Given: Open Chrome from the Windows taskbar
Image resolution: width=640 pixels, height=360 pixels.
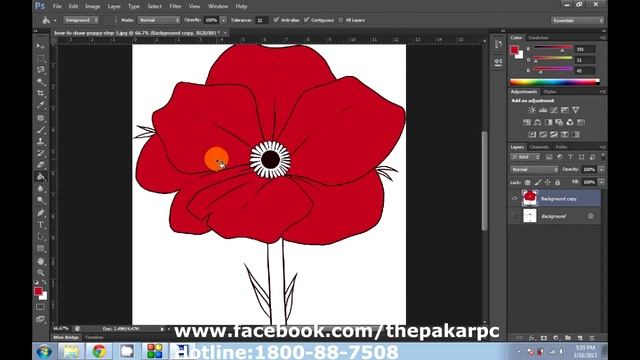Looking at the screenshot, I should point(99,351).
